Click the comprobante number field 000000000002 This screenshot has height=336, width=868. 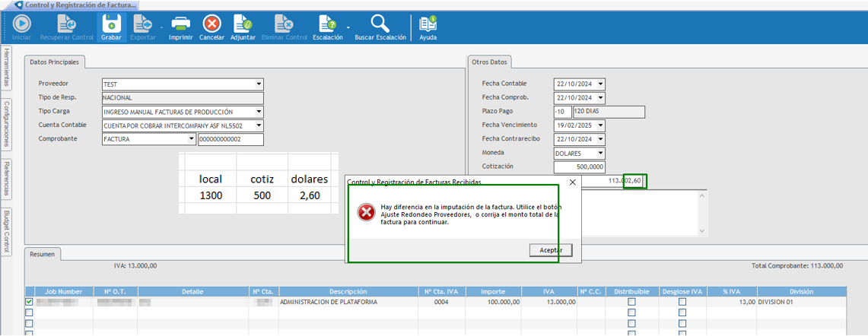point(231,139)
